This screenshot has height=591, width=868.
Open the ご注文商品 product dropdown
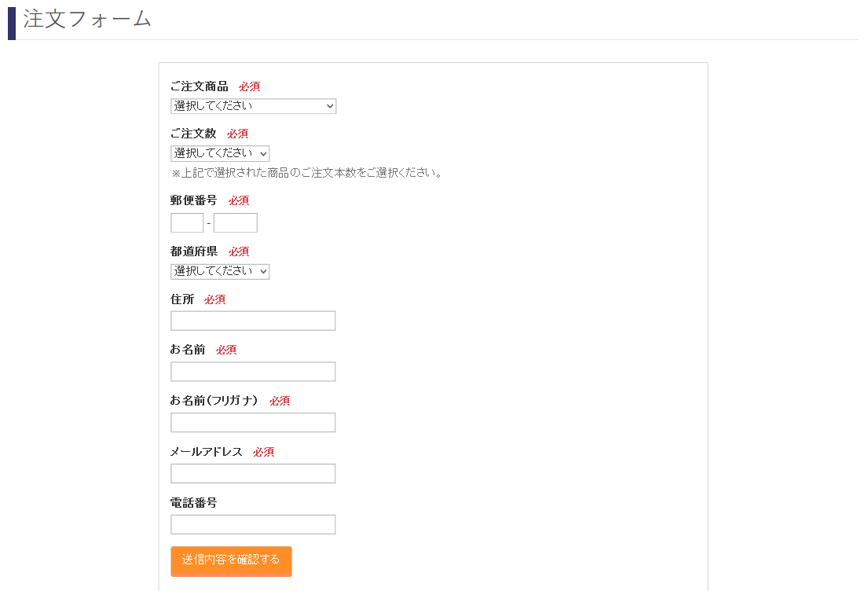click(x=253, y=105)
